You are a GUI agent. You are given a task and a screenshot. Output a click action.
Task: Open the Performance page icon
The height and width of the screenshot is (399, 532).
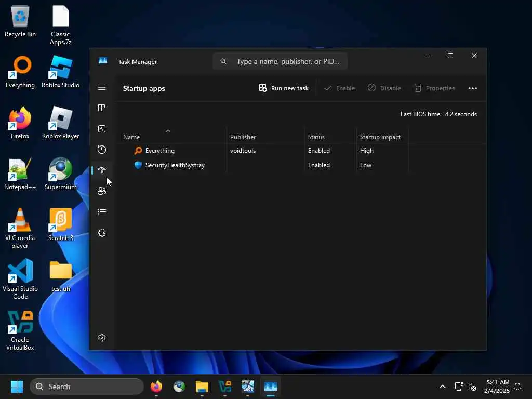coord(102,129)
